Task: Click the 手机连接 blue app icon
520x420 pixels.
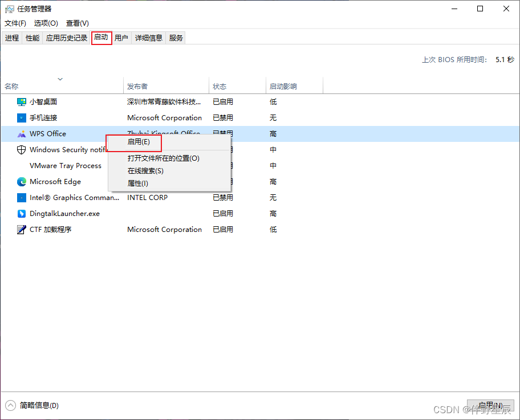Action: [22, 117]
